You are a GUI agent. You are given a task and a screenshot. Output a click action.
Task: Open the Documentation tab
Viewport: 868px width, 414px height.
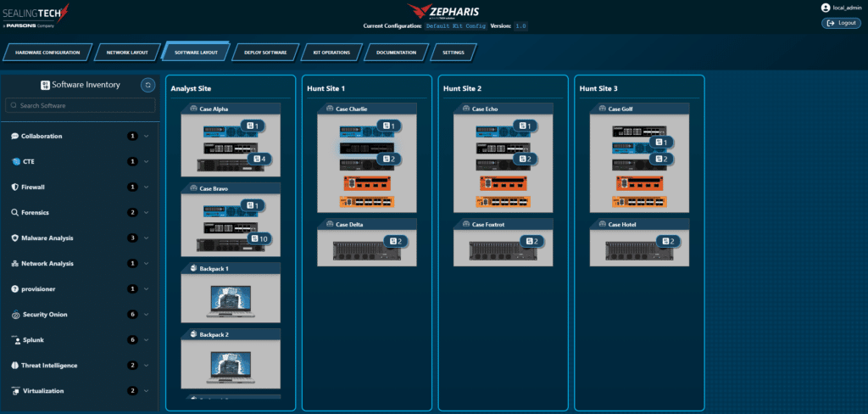pyautogui.click(x=396, y=53)
